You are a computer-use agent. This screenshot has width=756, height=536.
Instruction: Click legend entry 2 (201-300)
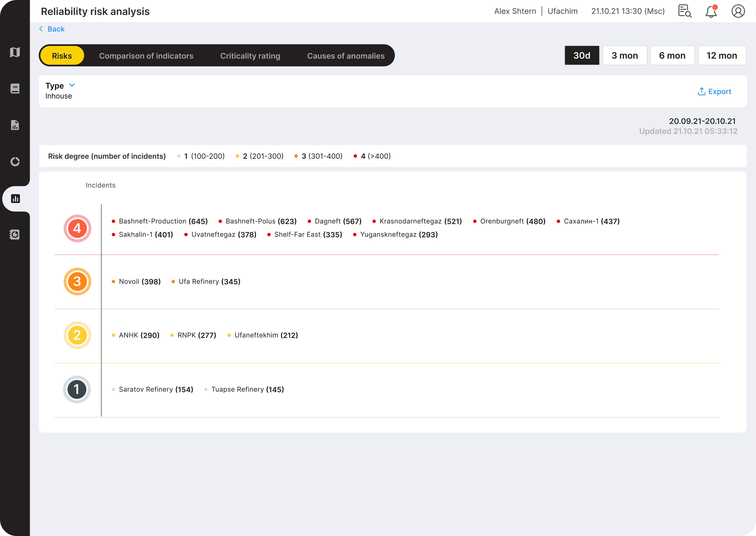click(259, 156)
